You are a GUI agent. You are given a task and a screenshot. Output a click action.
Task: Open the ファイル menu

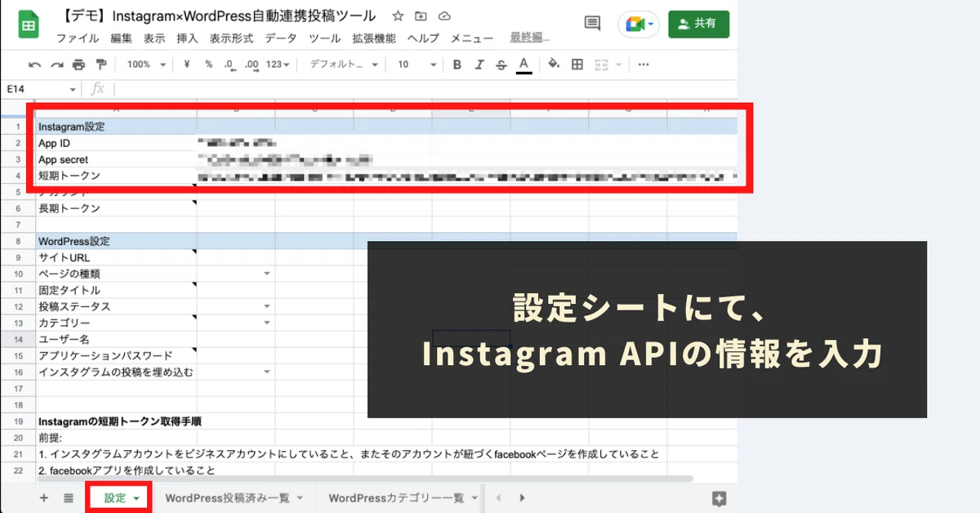coord(78,38)
